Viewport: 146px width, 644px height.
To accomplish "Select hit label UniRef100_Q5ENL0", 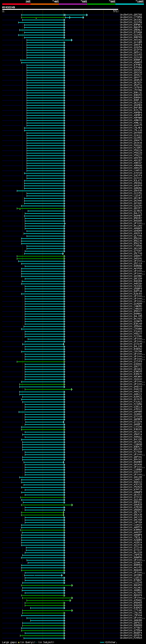I will click(131, 30).
